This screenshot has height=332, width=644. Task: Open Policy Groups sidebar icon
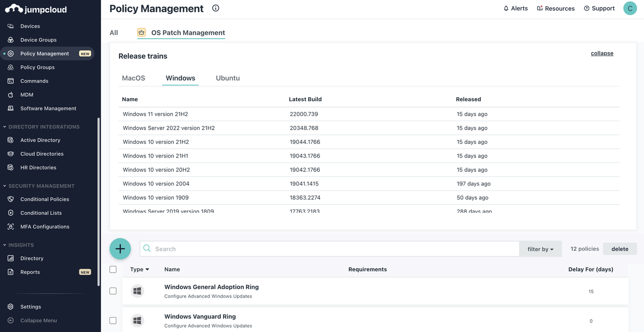(11, 67)
